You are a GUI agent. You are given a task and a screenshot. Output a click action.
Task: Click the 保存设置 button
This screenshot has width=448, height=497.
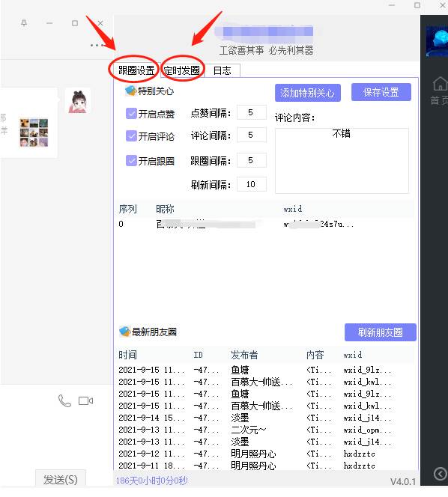click(x=381, y=92)
